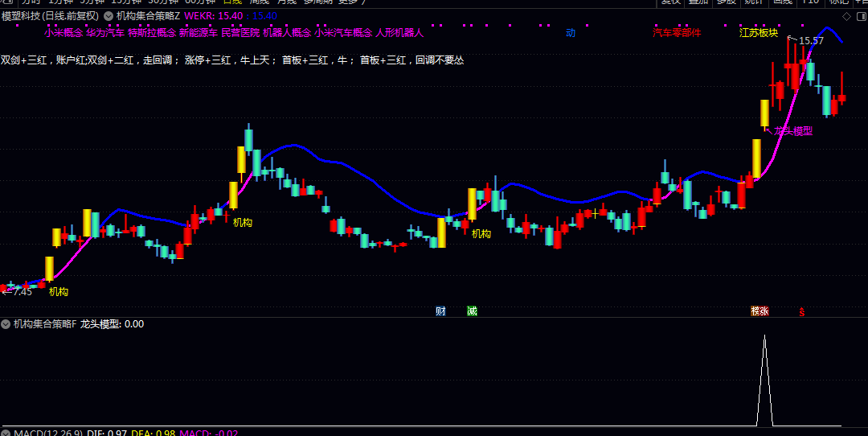Screen dimensions: 868x436
Task: Open the yellow 江苏板块 sector tag
Action: click(759, 33)
